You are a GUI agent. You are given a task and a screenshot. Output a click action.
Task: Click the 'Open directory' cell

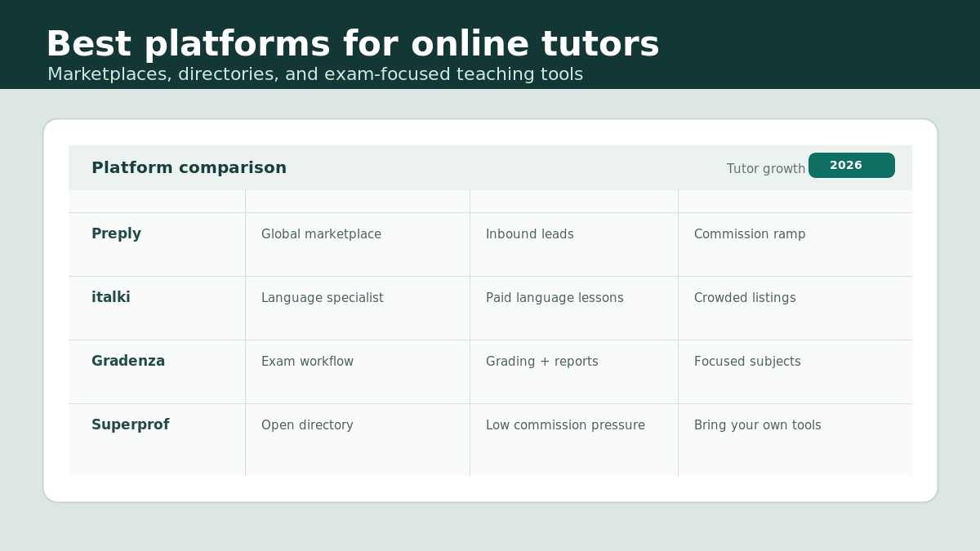pyautogui.click(x=307, y=425)
